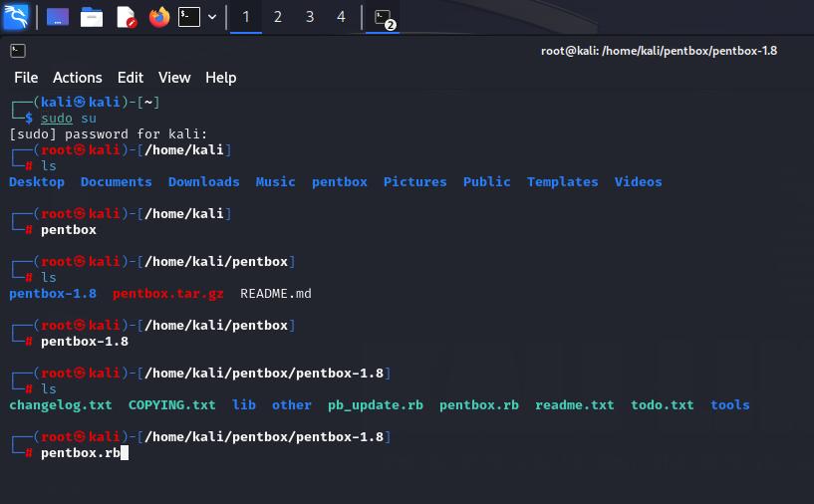Click the window title root@kali path text
The image size is (814, 504).
[x=659, y=51]
